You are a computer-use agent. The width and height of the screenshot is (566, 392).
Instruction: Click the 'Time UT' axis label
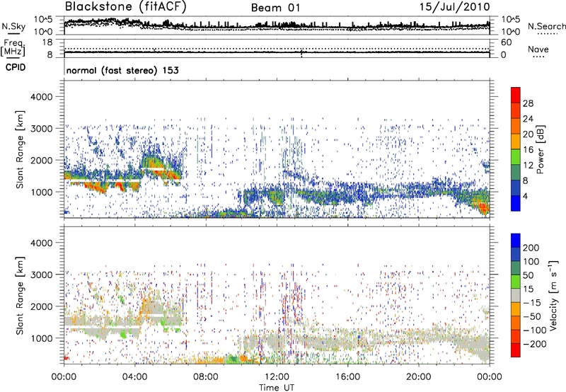(x=277, y=387)
